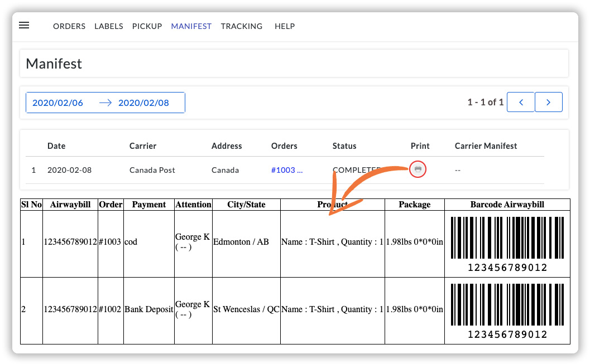This screenshot has width=590, height=364.
Task: Click the Airwaybill column header
Action: (70, 205)
